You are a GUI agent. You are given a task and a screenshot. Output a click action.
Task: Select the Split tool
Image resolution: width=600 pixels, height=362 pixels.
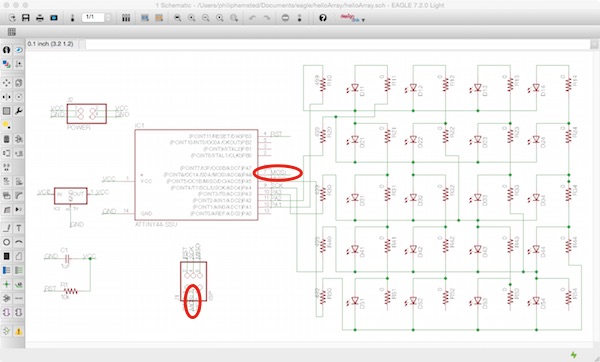coord(7,210)
